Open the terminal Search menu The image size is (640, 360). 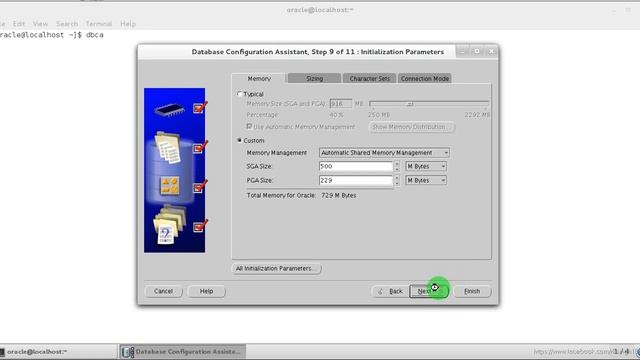click(67, 24)
